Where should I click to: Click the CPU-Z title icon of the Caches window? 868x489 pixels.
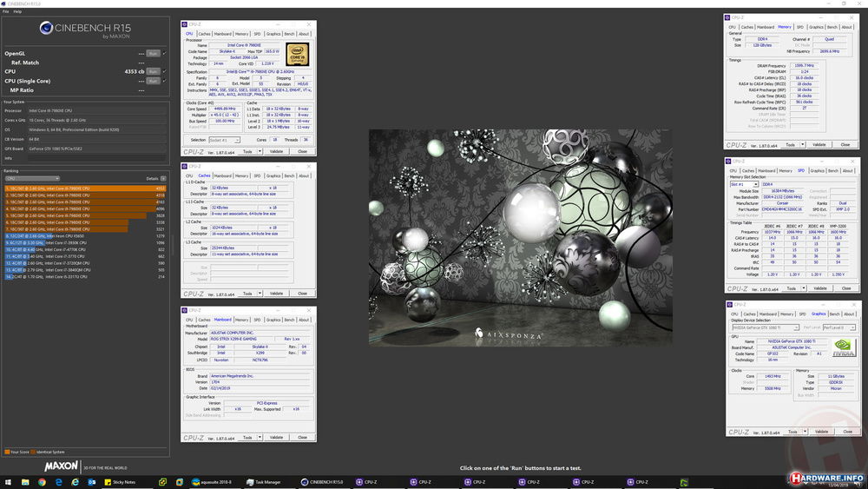[x=184, y=166]
